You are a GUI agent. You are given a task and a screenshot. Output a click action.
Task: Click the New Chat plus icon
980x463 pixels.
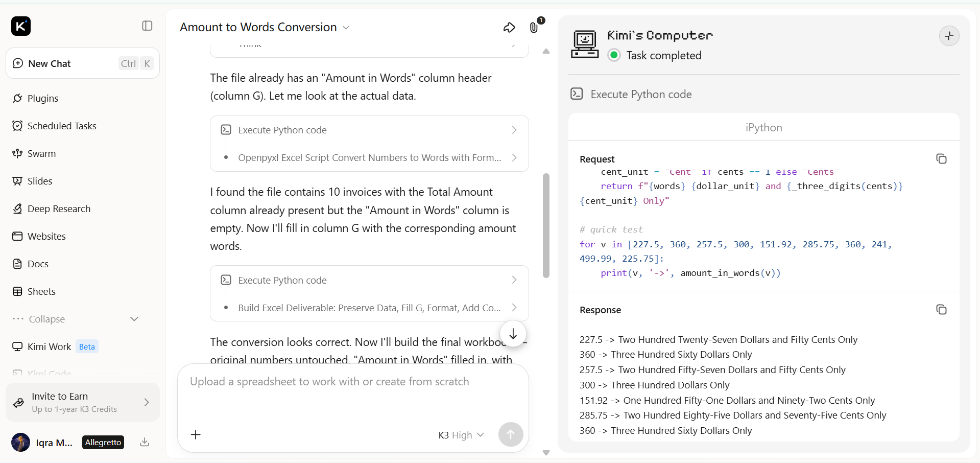(x=18, y=63)
